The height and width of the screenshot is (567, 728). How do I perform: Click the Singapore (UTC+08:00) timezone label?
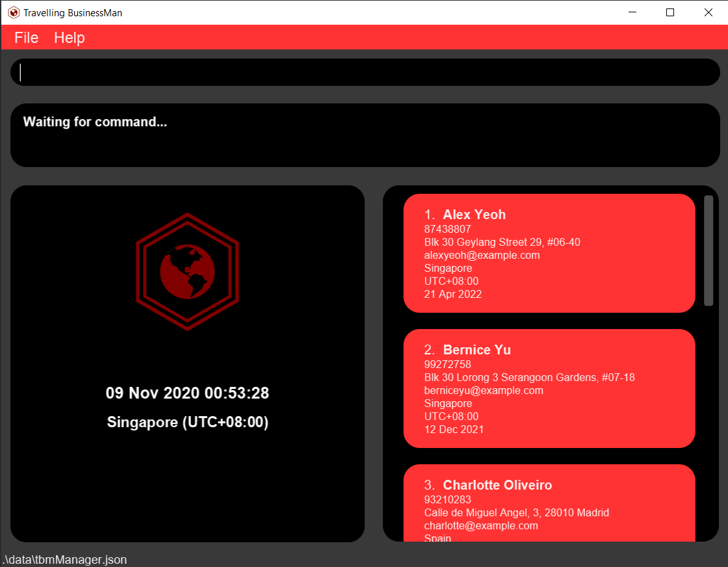tap(187, 422)
